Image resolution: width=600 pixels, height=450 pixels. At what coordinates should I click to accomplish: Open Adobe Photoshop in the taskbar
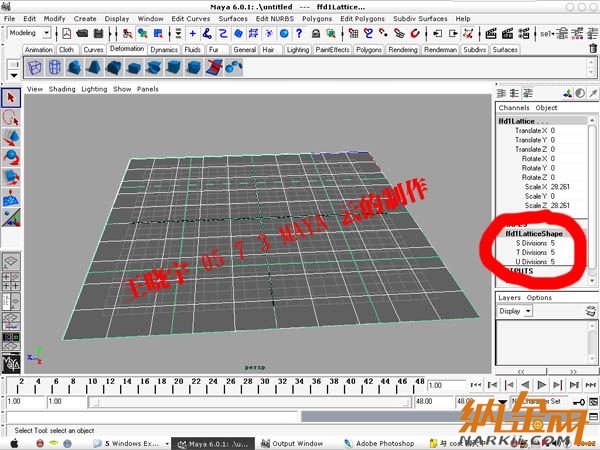coord(380,443)
